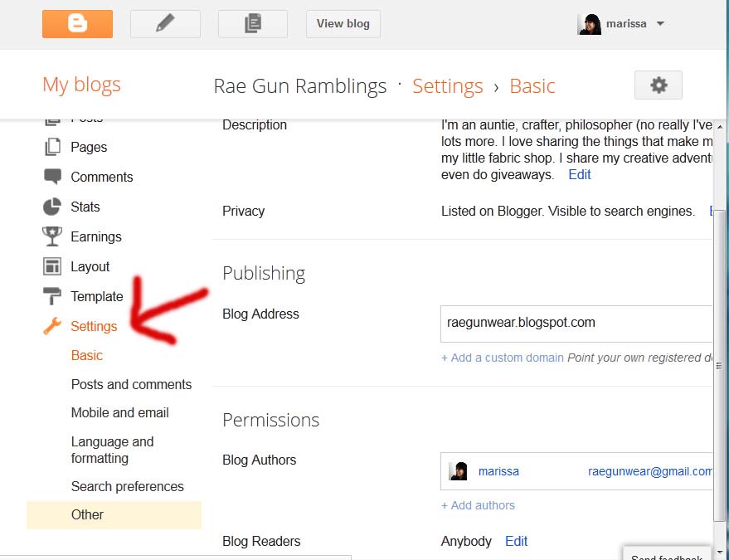Open Comments in the sidebar
This screenshot has width=729, height=560.
pyautogui.click(x=102, y=177)
